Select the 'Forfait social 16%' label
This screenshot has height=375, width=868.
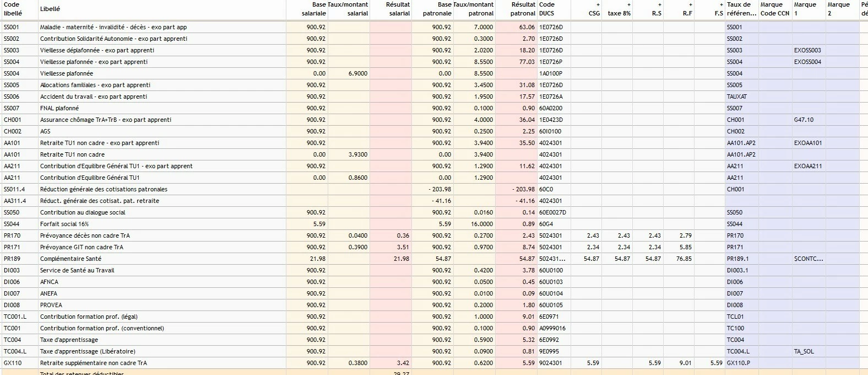click(x=64, y=224)
